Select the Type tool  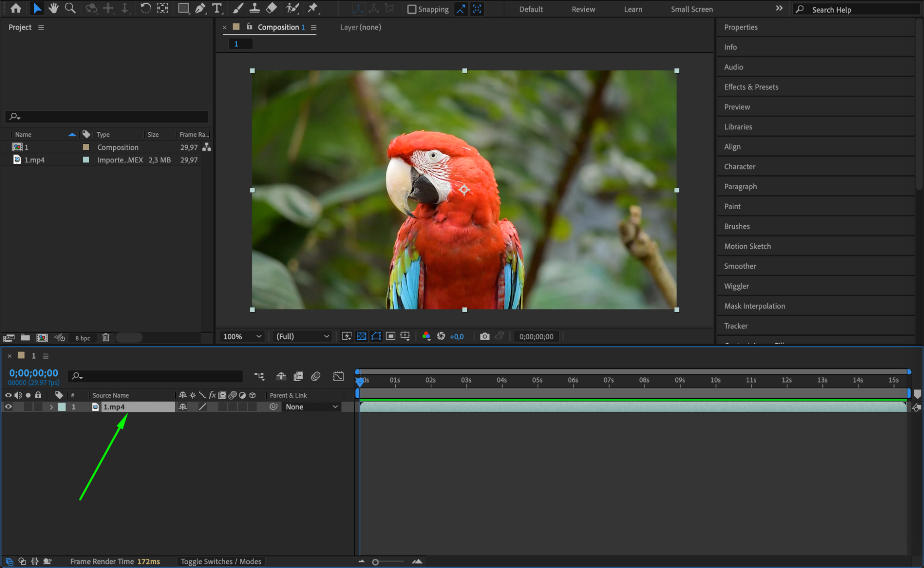216,8
